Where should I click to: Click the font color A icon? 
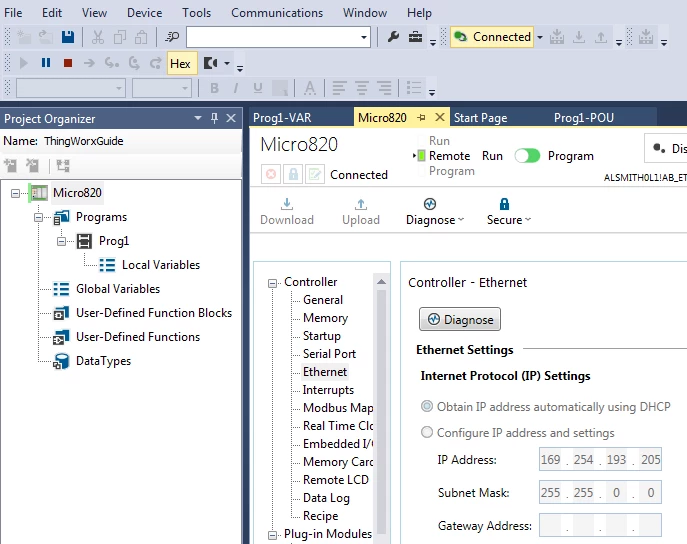coord(310,88)
